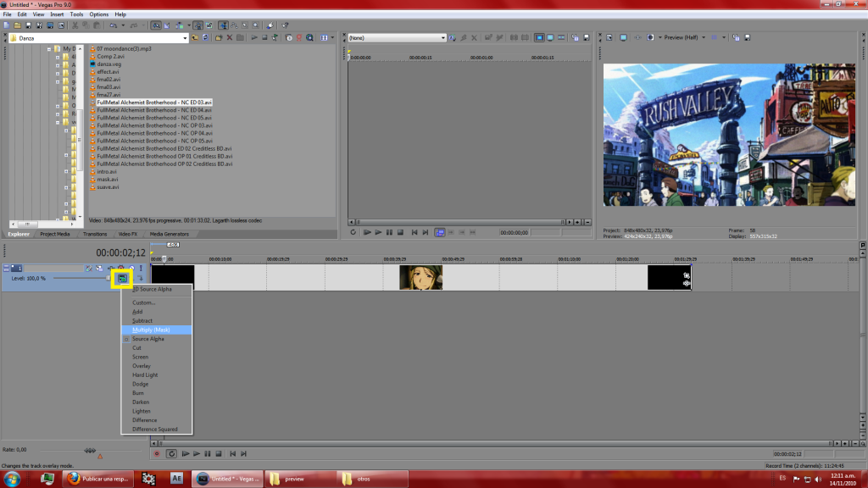Create a new project from the toolbar

(x=7, y=25)
